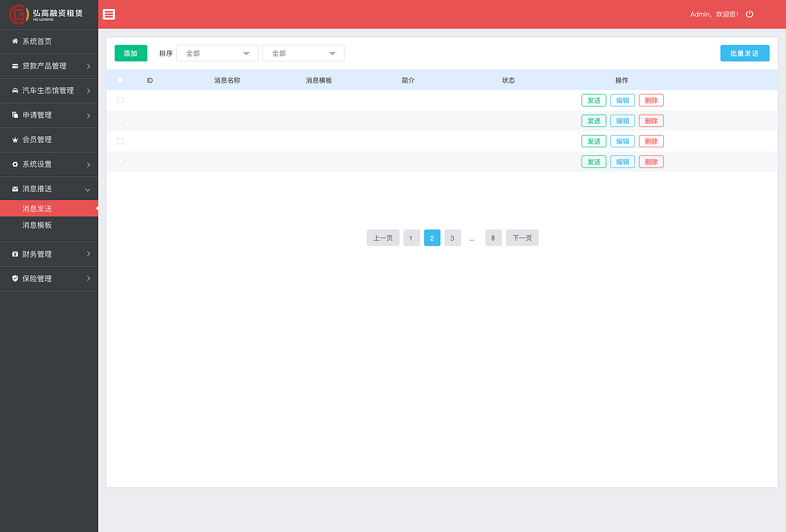The image size is (786, 532).
Task: Open 财务管理 menu label
Action: pyautogui.click(x=37, y=254)
